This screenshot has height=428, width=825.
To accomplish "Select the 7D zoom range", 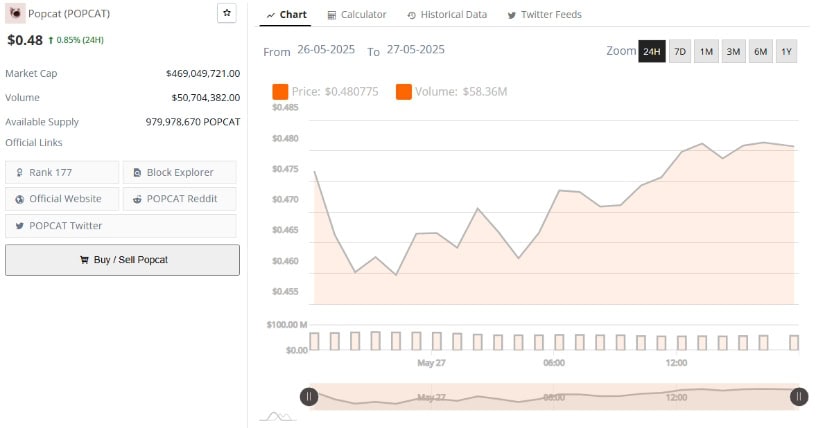I will tap(680, 52).
